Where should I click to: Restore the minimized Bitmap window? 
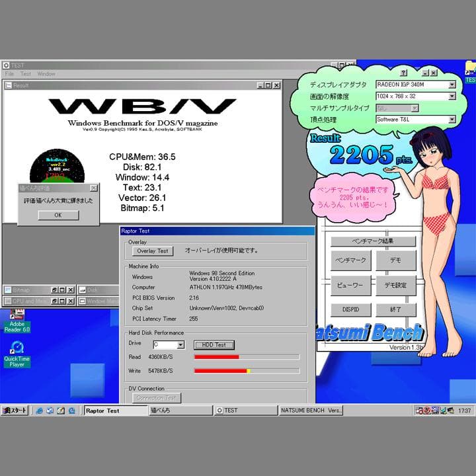pos(54,290)
